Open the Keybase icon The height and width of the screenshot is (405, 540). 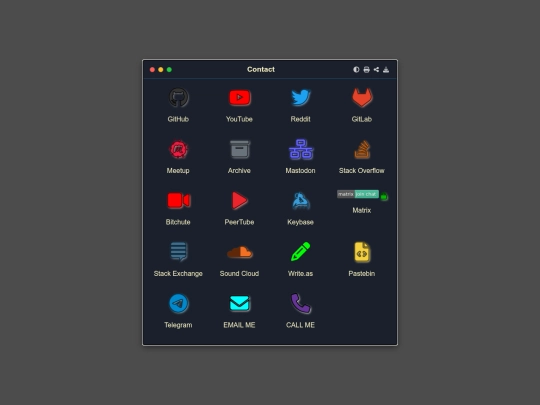tap(301, 201)
